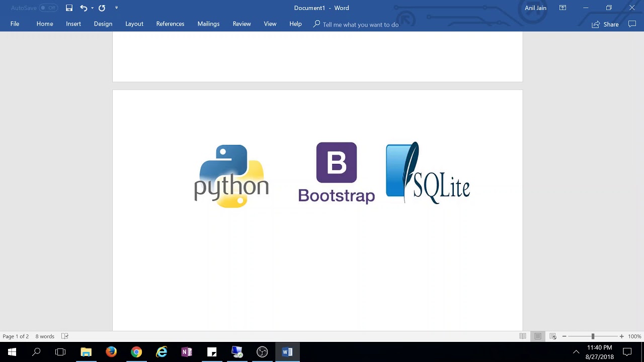This screenshot has width=644, height=362.
Task: Click the Share button
Action: tap(605, 24)
